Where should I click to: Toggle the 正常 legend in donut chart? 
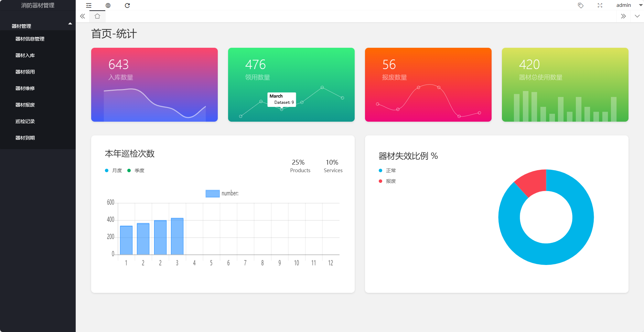coord(387,170)
